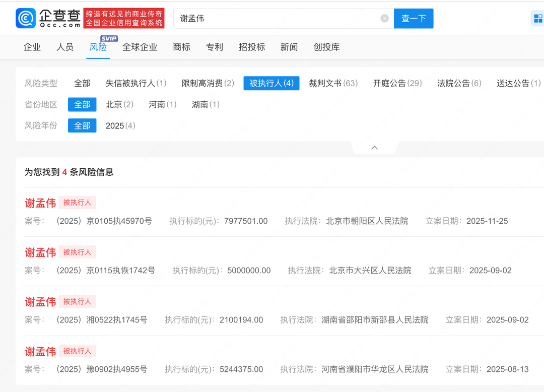The image size is (544, 392).
Task: Focus the search field containing 谢孟伟
Action: pyautogui.click(x=277, y=19)
